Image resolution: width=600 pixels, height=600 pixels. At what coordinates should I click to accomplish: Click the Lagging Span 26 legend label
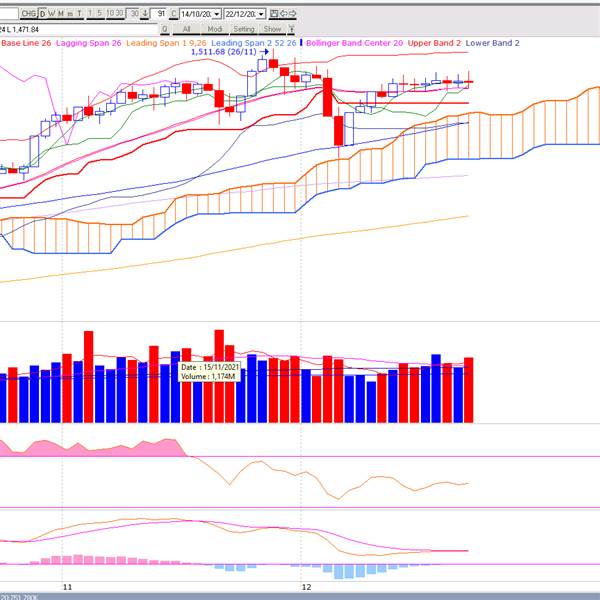click(x=88, y=43)
